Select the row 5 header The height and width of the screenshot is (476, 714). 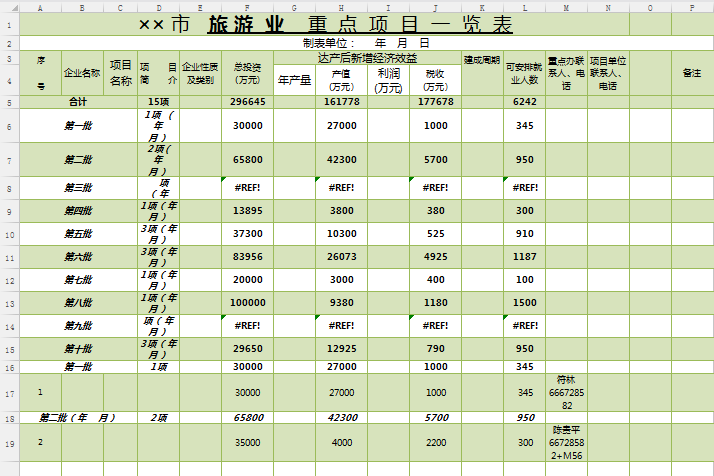click(7, 102)
